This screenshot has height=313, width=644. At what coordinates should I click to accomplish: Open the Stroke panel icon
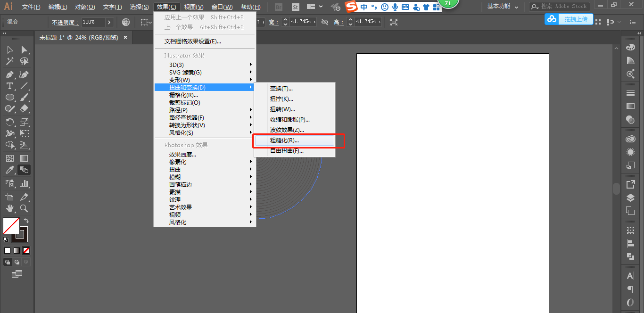pos(630,92)
